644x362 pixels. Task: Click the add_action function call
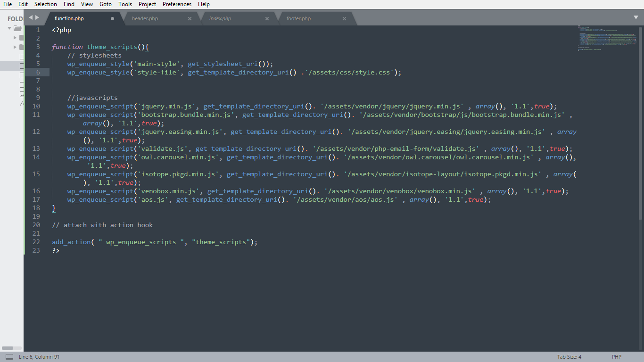71,242
